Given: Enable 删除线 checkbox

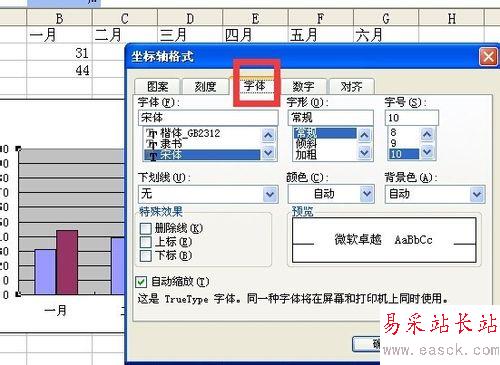Looking at the screenshot, I should click(x=146, y=229).
